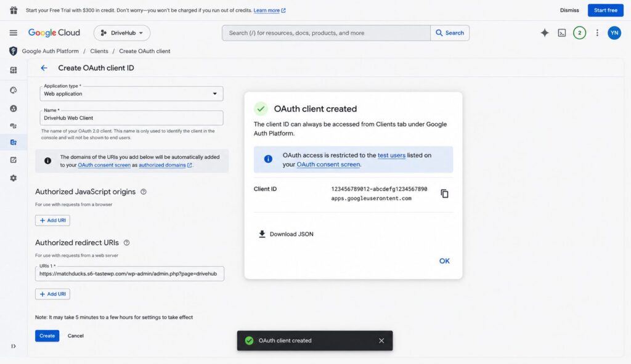Open the test users link

pos(391,155)
